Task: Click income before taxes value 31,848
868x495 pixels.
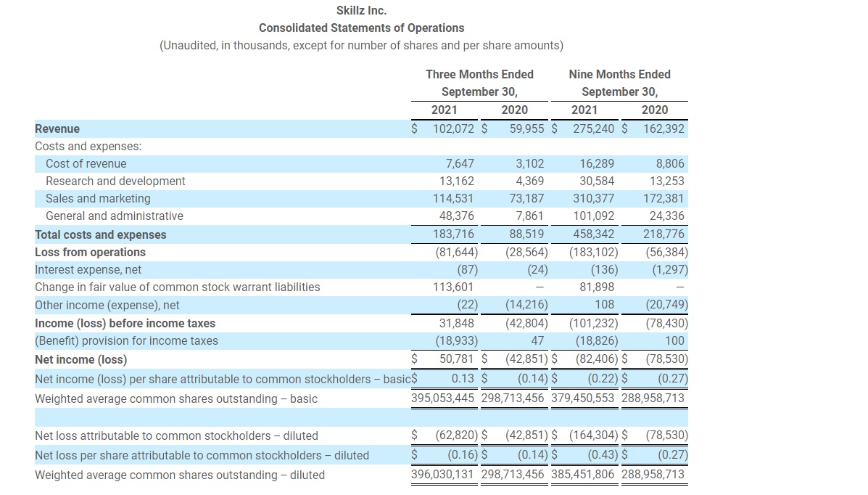Action: coord(457,323)
